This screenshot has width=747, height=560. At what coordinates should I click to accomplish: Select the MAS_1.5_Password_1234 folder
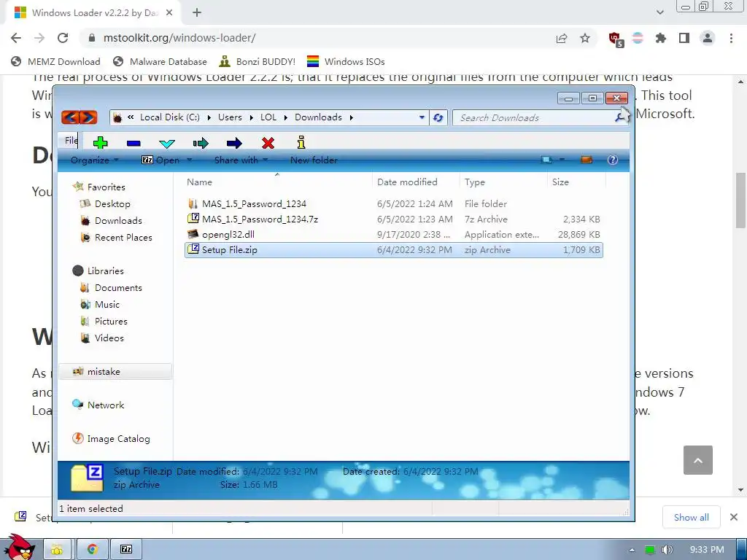tap(393, 204)
